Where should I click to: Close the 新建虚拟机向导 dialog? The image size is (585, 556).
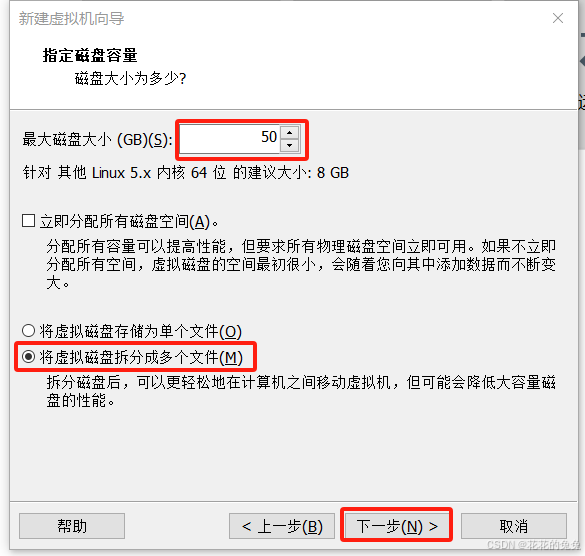pos(558,18)
